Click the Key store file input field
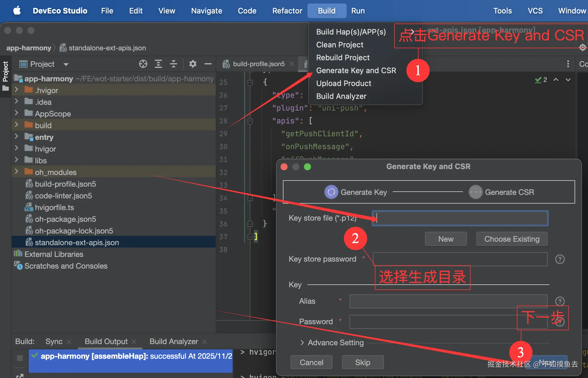This screenshot has width=588, height=378. [460, 218]
